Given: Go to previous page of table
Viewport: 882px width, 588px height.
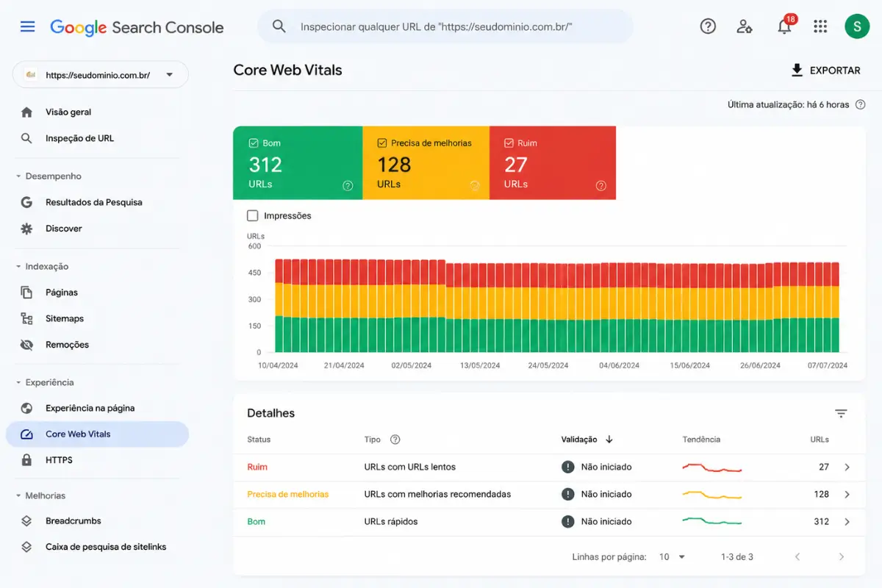Looking at the screenshot, I should click(x=797, y=557).
